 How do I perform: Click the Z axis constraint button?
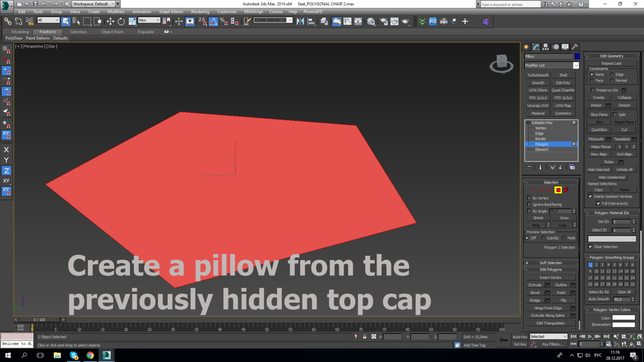pos(6,171)
